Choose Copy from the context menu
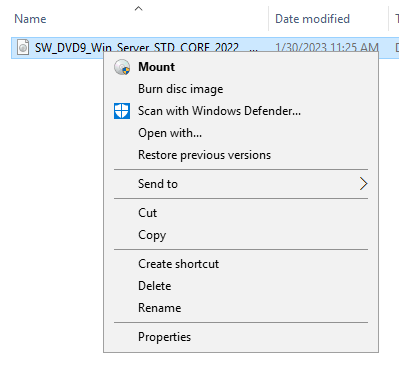 (x=241, y=235)
